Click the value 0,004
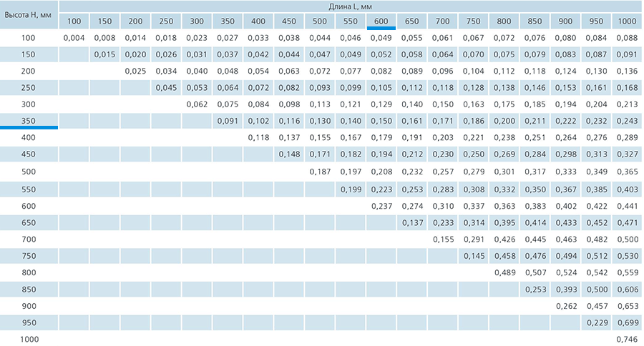The image size is (644, 346). [x=74, y=38]
